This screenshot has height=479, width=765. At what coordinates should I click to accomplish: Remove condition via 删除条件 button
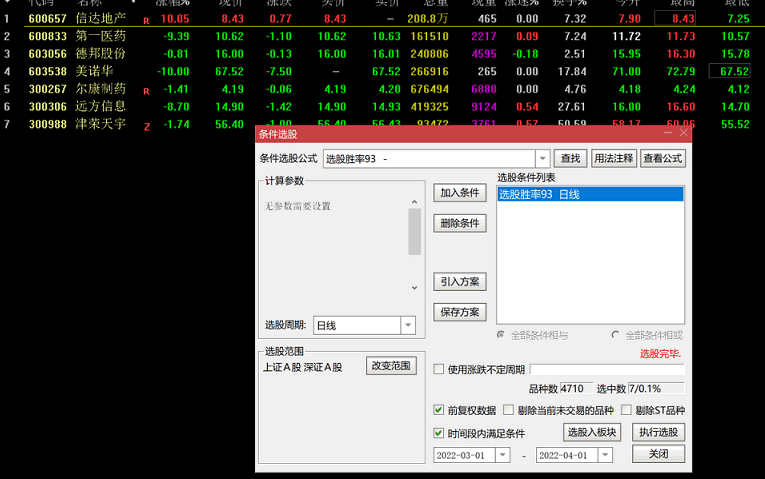[460, 223]
